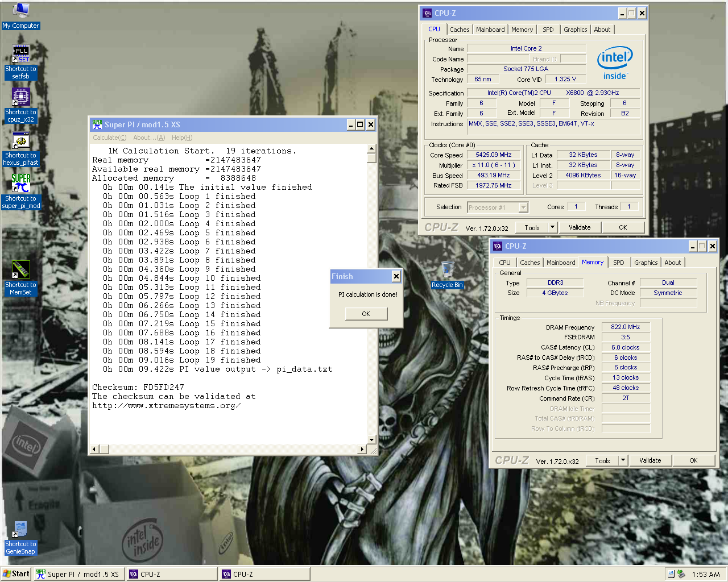Open Calculate menu in Super PI
Viewport: 728px width, 582px height.
pyautogui.click(x=109, y=138)
